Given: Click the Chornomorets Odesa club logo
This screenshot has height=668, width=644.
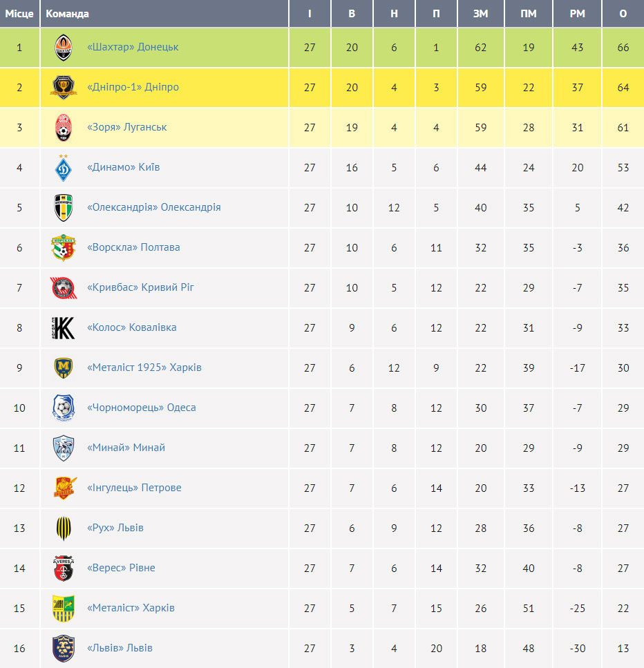Looking at the screenshot, I should point(64,408).
